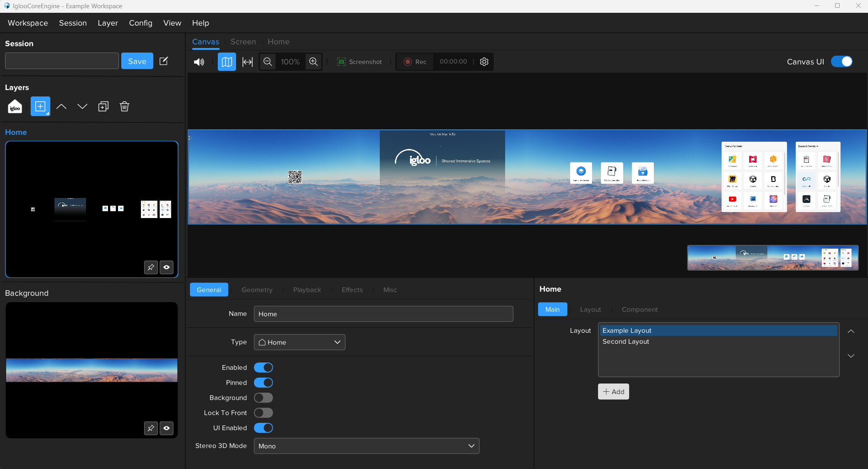Take a capture via the Screenshot icon
The image size is (868, 469).
coord(360,62)
